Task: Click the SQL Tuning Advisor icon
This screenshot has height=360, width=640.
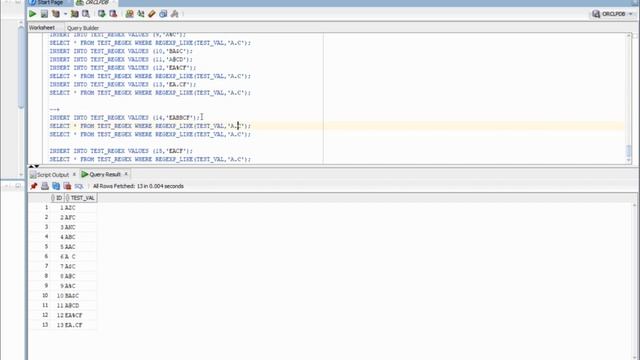Action: tap(86, 14)
